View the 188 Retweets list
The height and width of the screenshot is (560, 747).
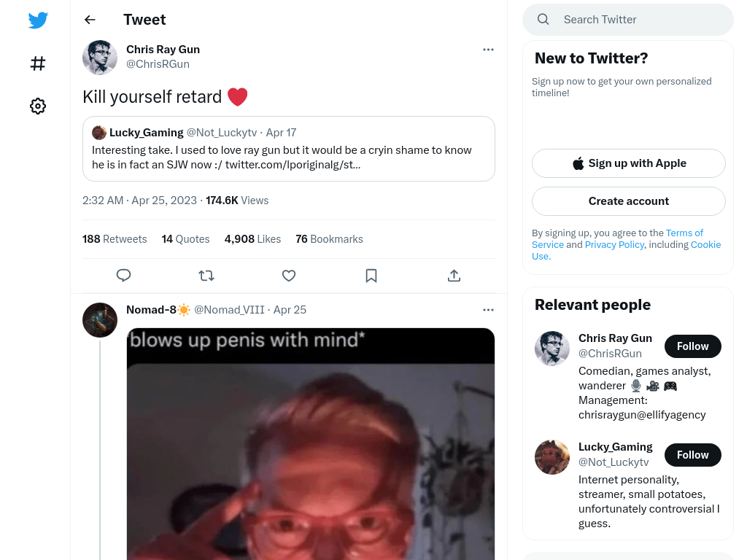115,239
